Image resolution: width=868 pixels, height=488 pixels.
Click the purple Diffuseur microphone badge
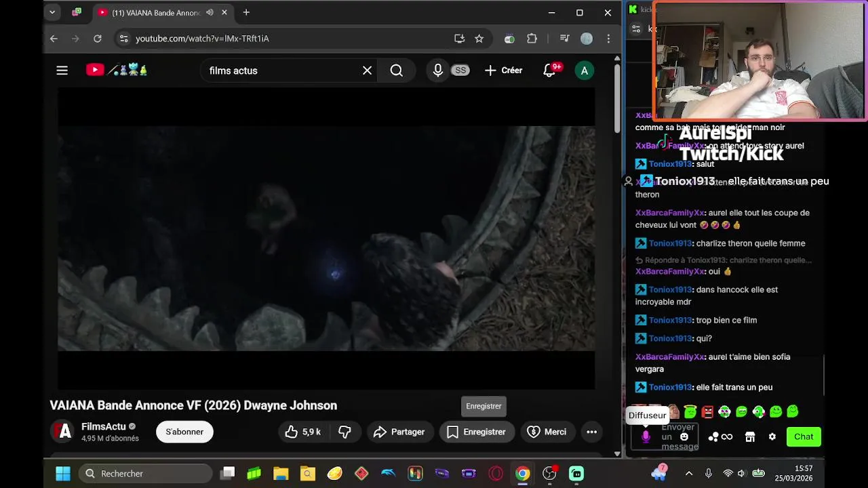coord(646,437)
